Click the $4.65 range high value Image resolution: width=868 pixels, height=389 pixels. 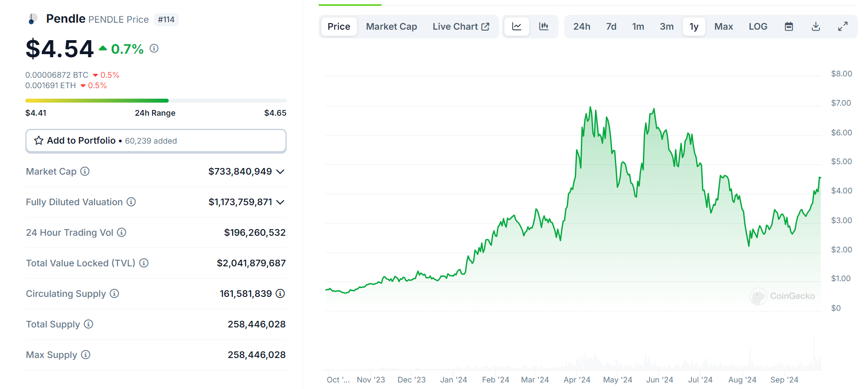coord(275,113)
